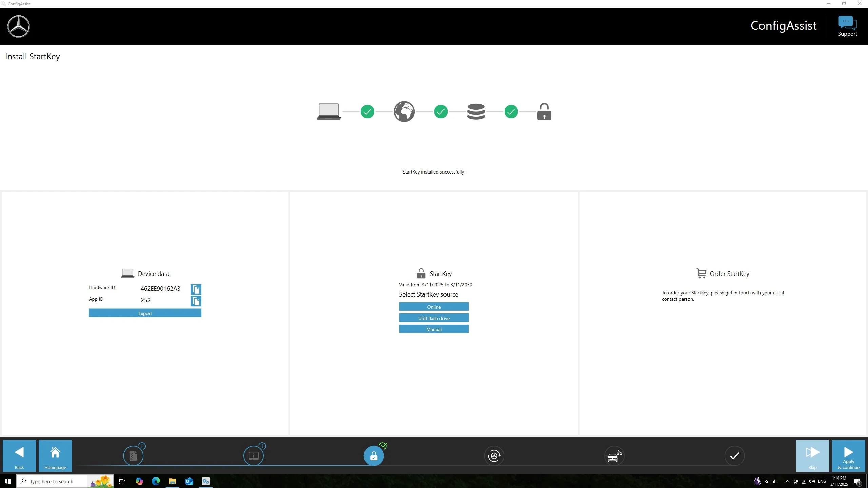This screenshot has height=488, width=868.
Task: Click the database icon in progress chain
Action: (x=476, y=111)
